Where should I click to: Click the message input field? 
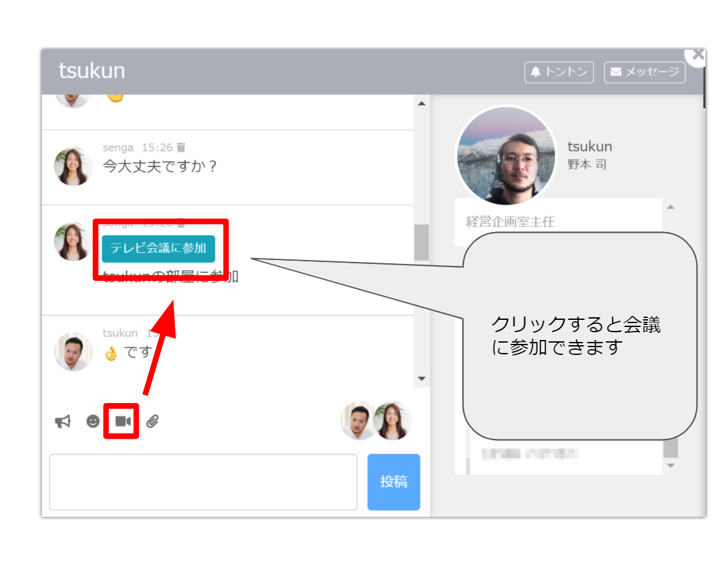204,482
